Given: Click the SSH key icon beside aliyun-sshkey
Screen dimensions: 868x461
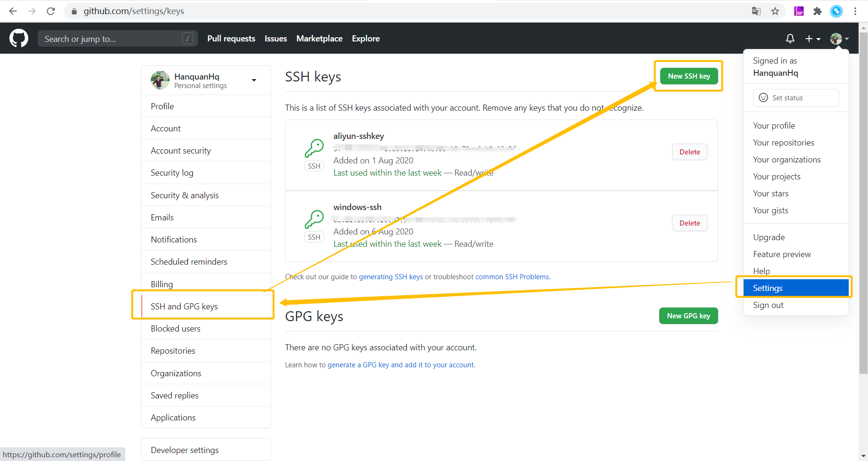Looking at the screenshot, I should coord(314,149).
